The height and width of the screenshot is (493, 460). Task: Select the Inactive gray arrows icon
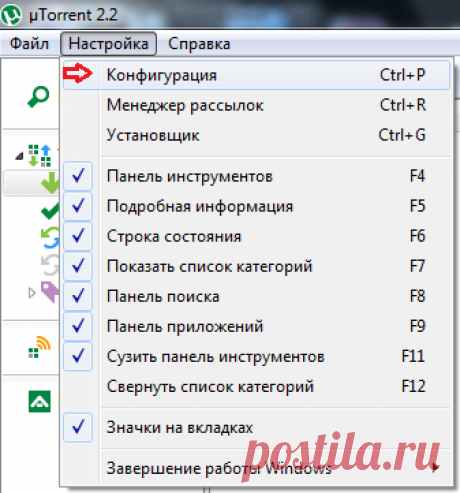click(50, 265)
